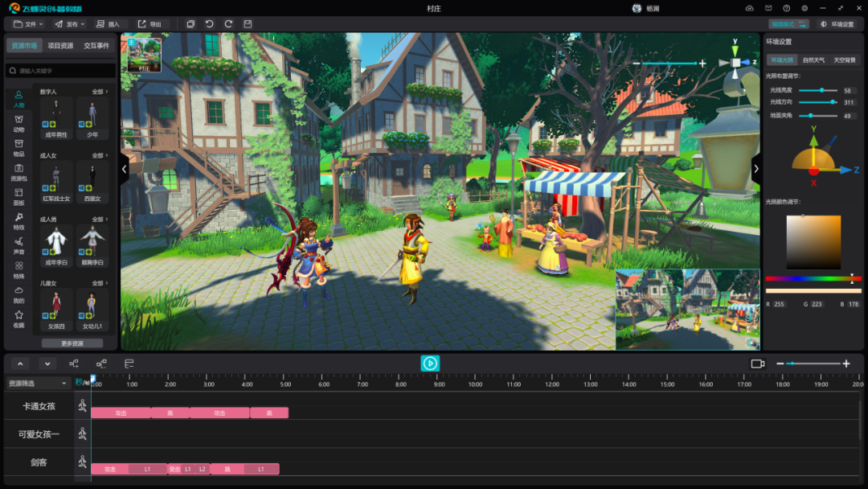This screenshot has height=489, width=868.
Task: Click the 光线亮度 brightness slider
Action: tap(818, 90)
